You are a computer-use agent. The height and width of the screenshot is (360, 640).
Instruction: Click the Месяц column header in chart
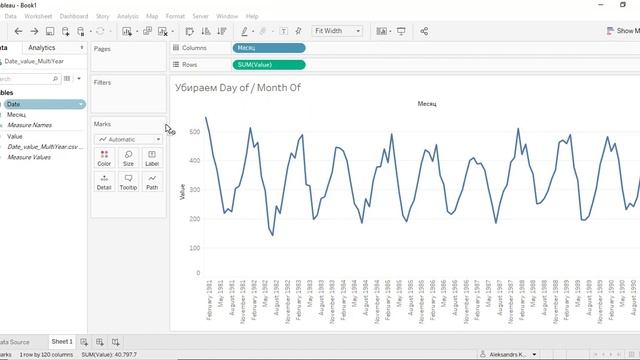[427, 104]
